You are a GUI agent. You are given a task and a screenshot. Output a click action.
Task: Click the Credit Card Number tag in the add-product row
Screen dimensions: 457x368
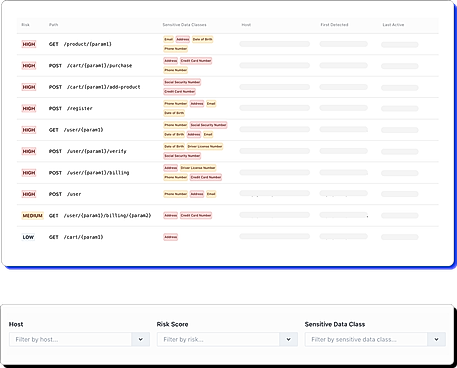(x=179, y=91)
